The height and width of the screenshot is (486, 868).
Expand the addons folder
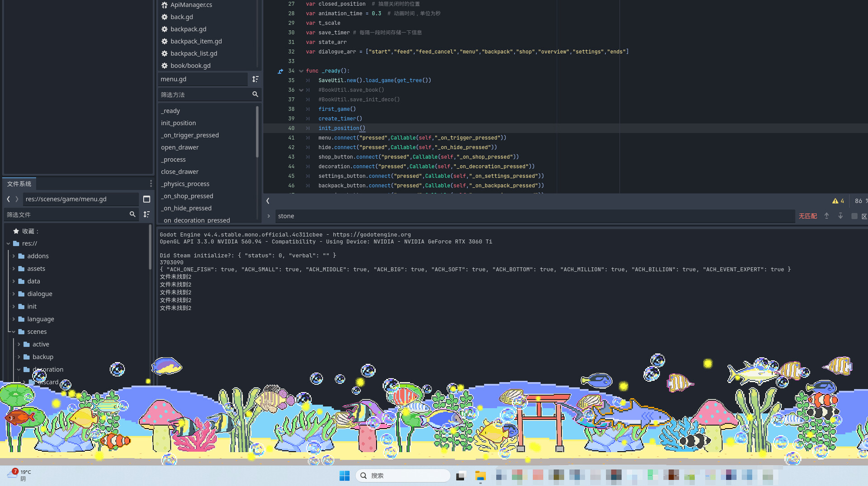pos(14,256)
